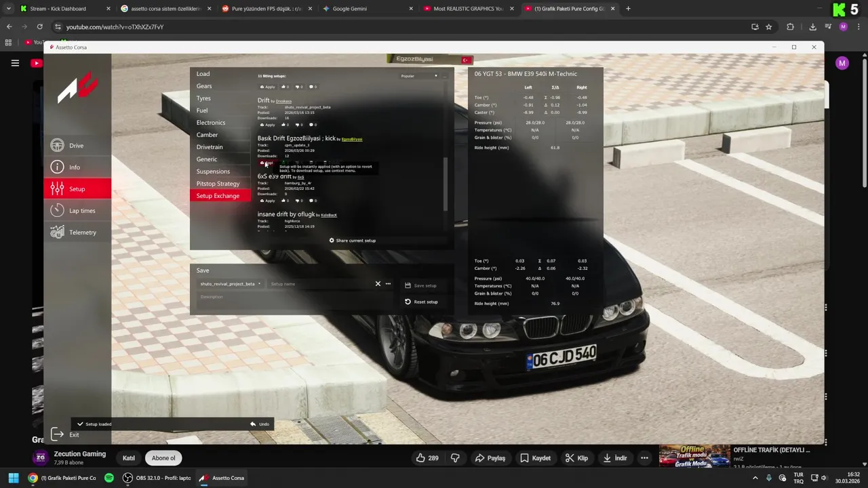Open more actions menu under video
Image resolution: width=868 pixels, height=488 pixels.
[644, 458]
